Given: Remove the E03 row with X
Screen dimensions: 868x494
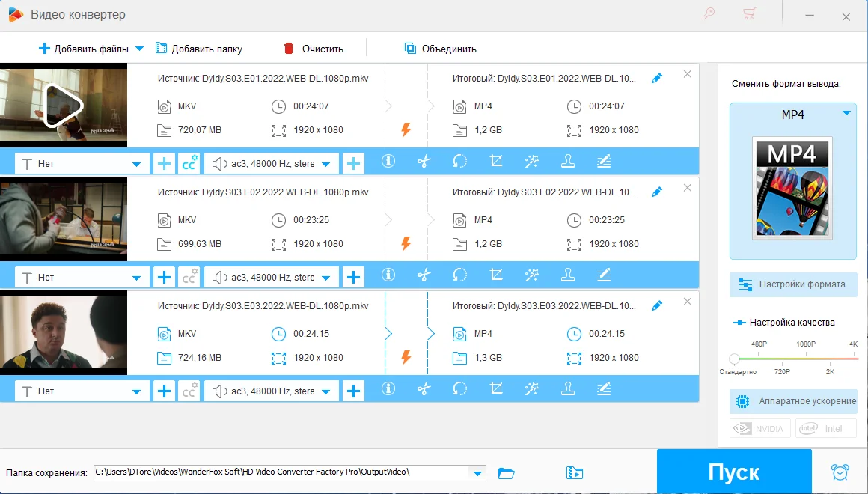Looking at the screenshot, I should click(x=688, y=302).
